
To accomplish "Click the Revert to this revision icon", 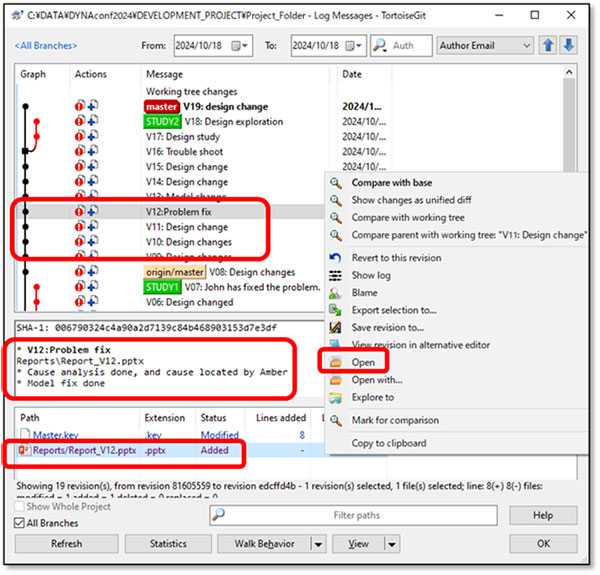I will click(x=336, y=258).
